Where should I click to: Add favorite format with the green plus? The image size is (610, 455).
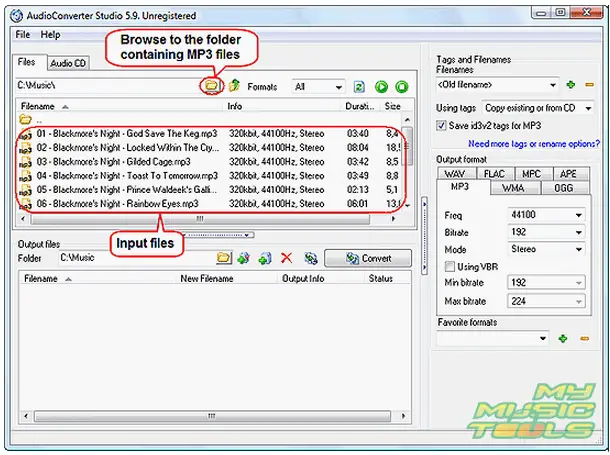coord(563,339)
